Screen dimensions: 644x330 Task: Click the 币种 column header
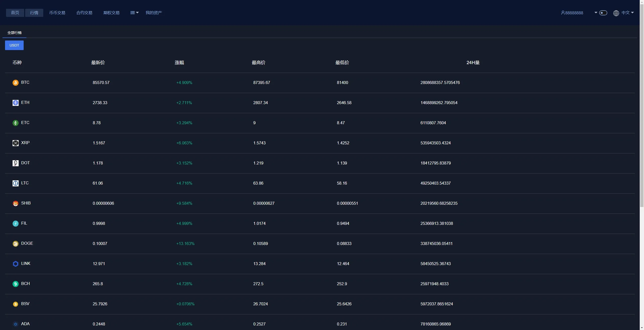click(x=17, y=63)
